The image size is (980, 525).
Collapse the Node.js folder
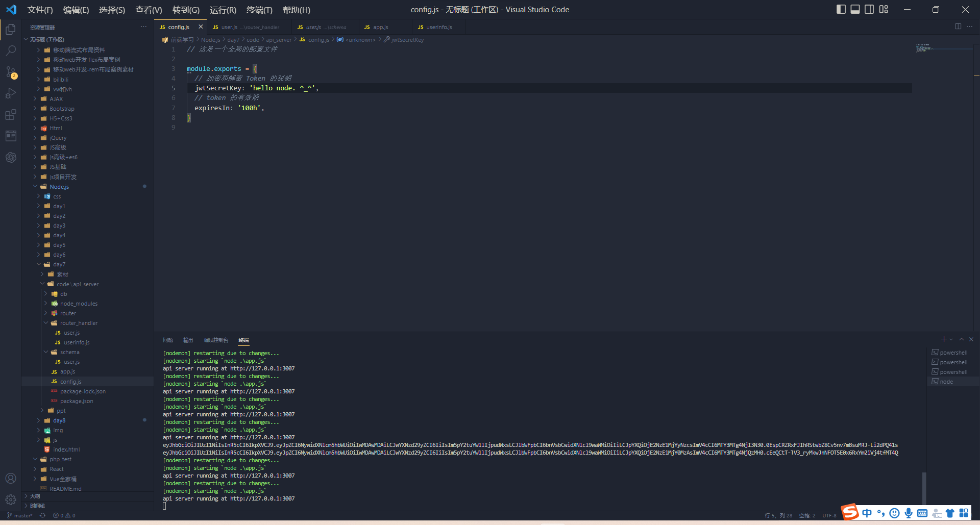tap(59, 187)
